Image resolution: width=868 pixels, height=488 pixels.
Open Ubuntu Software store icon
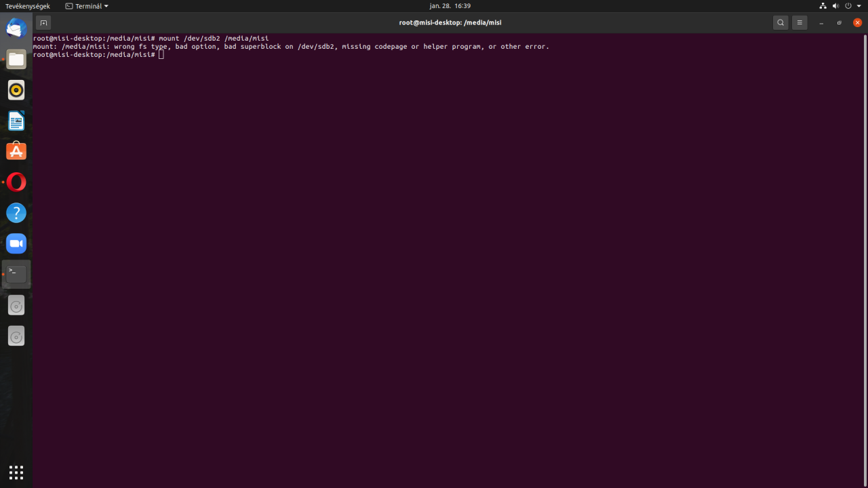pyautogui.click(x=16, y=151)
